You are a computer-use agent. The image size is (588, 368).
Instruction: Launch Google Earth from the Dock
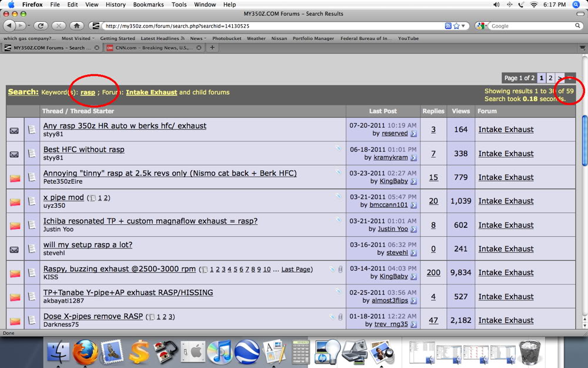click(247, 352)
